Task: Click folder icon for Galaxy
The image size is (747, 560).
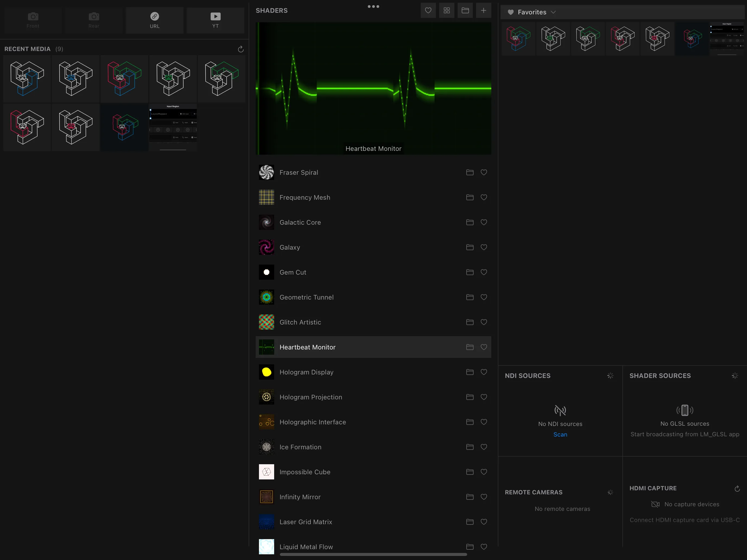Action: click(470, 247)
